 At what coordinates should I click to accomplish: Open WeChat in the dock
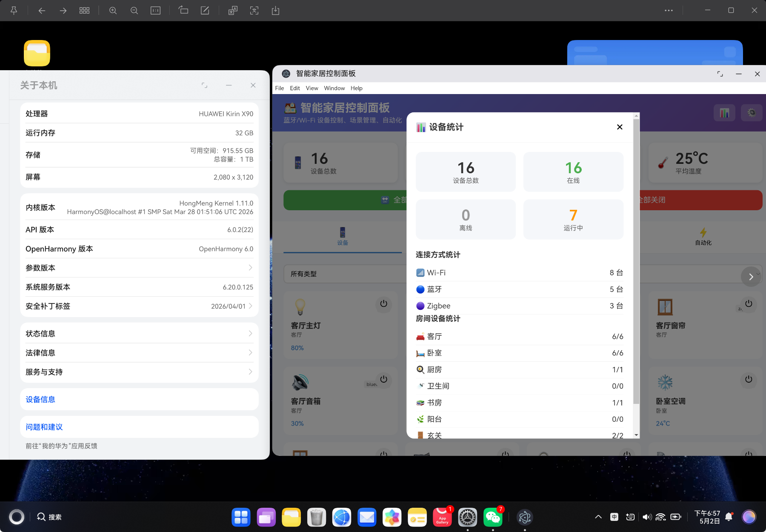click(493, 517)
